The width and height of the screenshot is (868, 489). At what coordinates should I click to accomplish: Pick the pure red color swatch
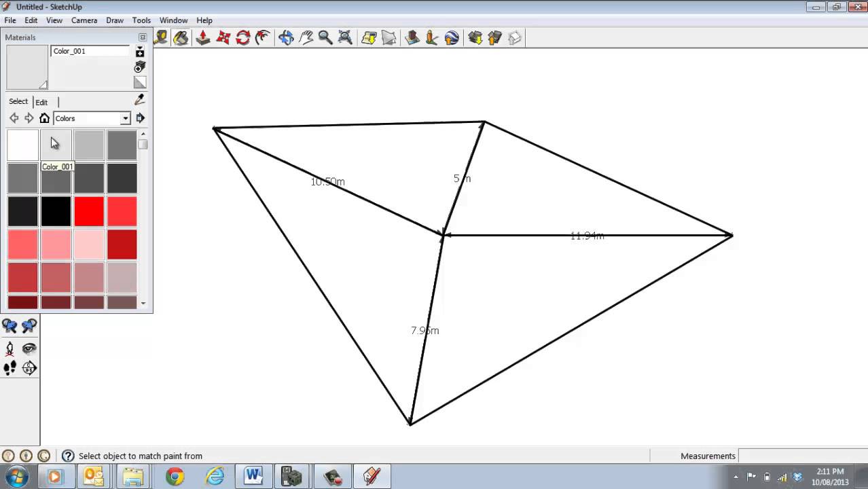click(89, 211)
